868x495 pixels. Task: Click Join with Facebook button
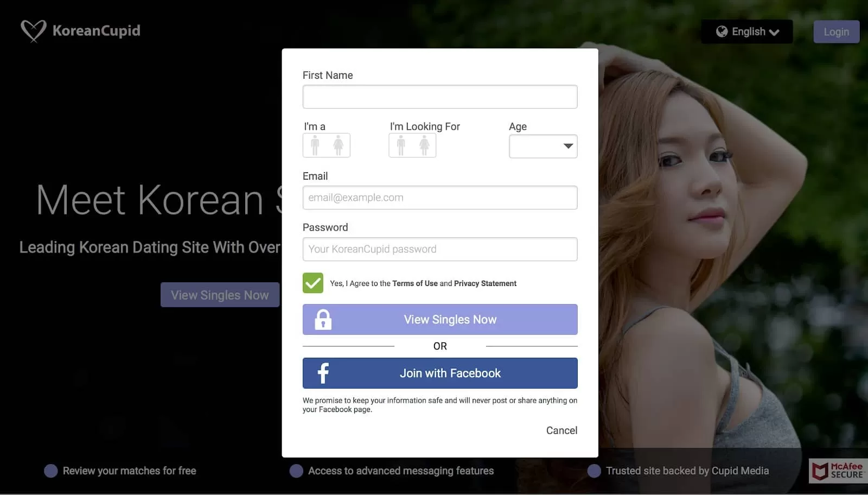(x=450, y=373)
